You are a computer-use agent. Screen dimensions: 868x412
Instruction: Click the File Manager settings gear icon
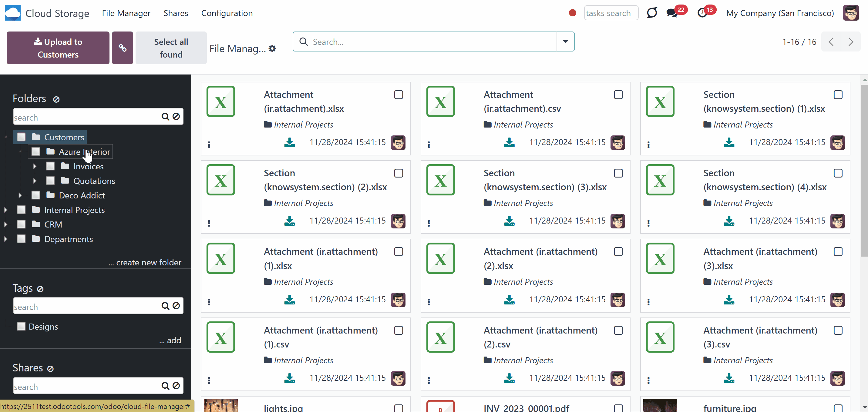click(272, 48)
